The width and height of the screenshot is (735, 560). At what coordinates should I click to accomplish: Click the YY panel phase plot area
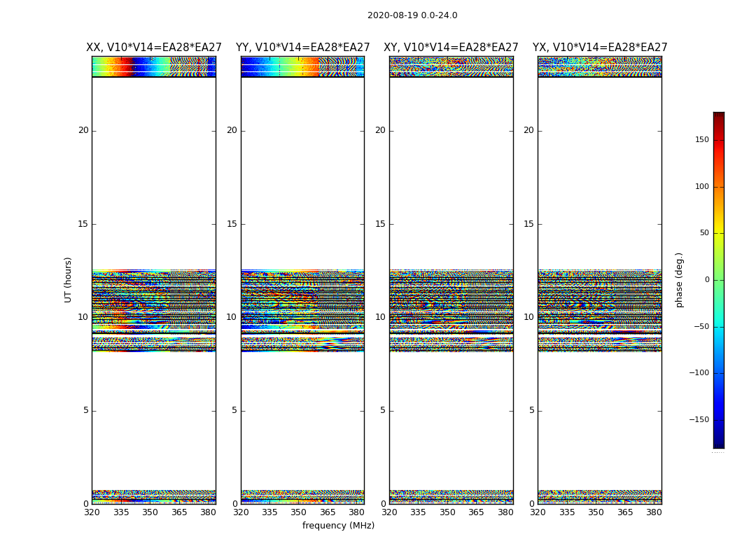click(303, 280)
